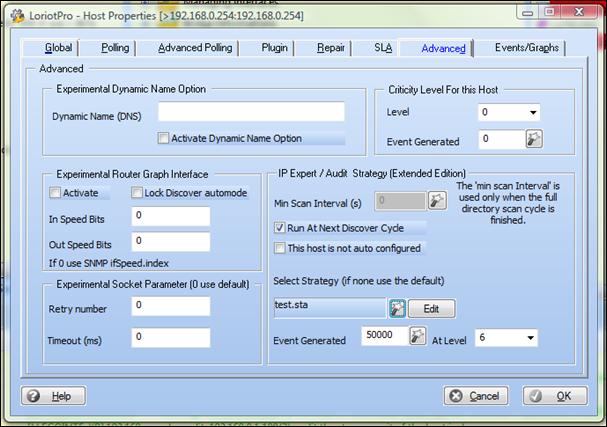The width and height of the screenshot is (607, 427).
Task: Tick the router graph Activate checkbox
Action: 55,192
